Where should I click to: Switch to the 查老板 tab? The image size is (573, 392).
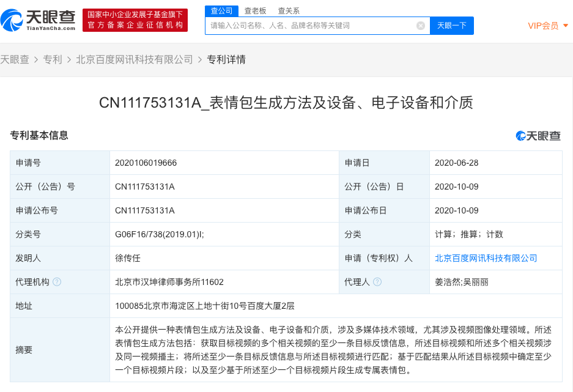click(255, 11)
